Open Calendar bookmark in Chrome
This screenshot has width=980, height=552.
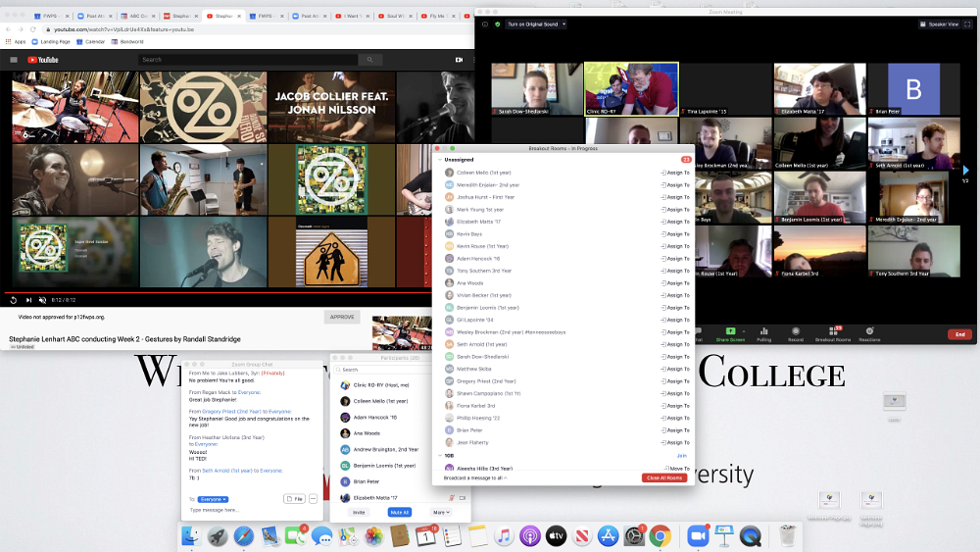coord(90,42)
